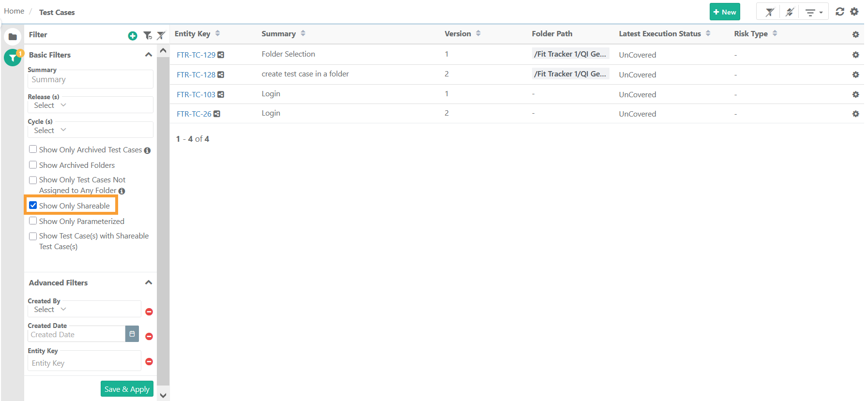Screen dimensions: 868x401
Task: Clear filter icon in the top toolbar
Action: [x=770, y=12]
